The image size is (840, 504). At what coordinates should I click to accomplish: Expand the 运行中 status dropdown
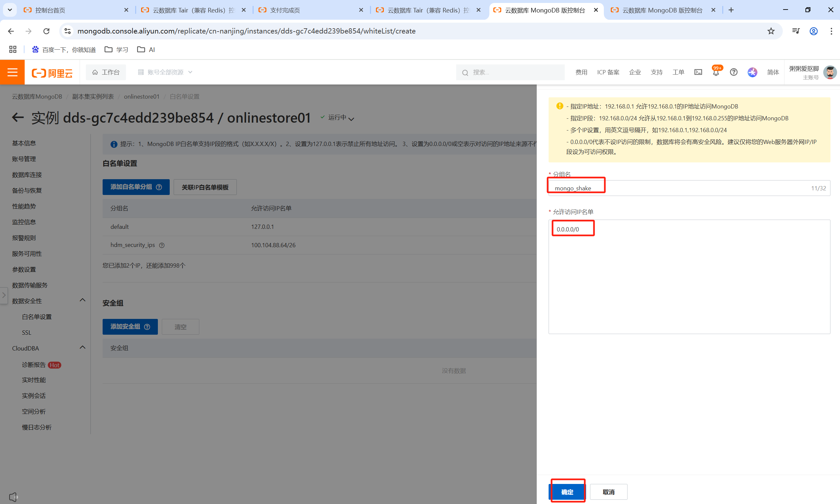click(x=351, y=119)
